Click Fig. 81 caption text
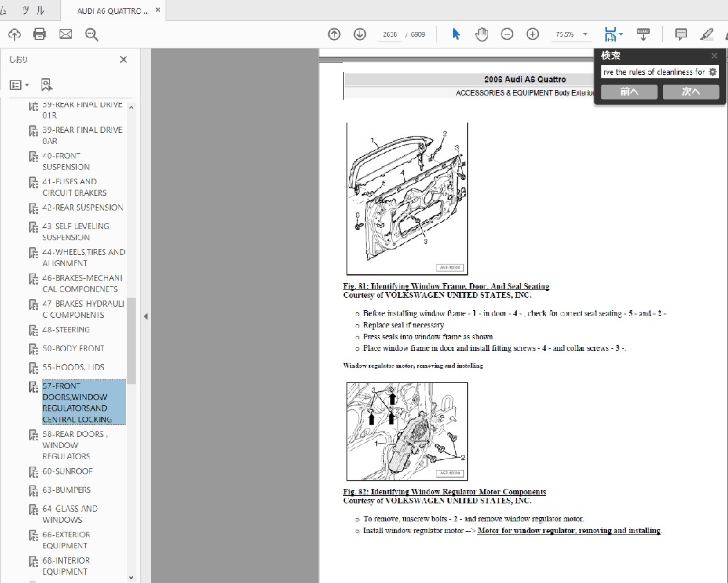Screen dimensions: 728x583 pos(446,287)
